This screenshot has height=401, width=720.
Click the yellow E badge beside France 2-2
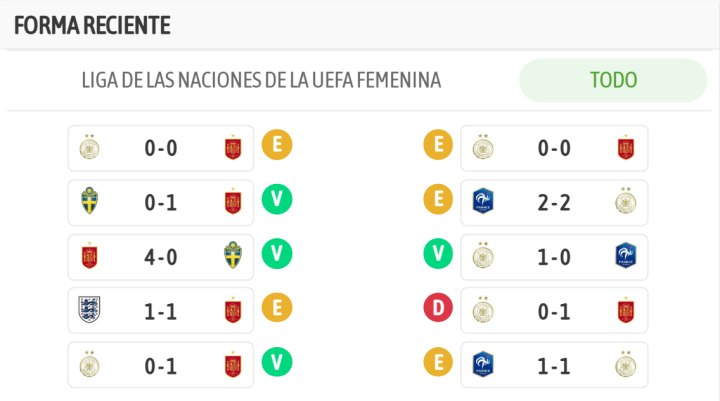click(437, 201)
